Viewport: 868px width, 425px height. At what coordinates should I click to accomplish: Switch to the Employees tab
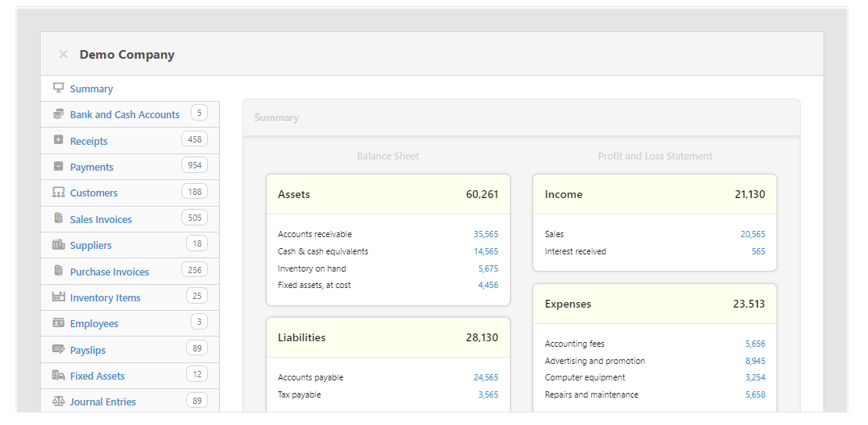pos(94,324)
